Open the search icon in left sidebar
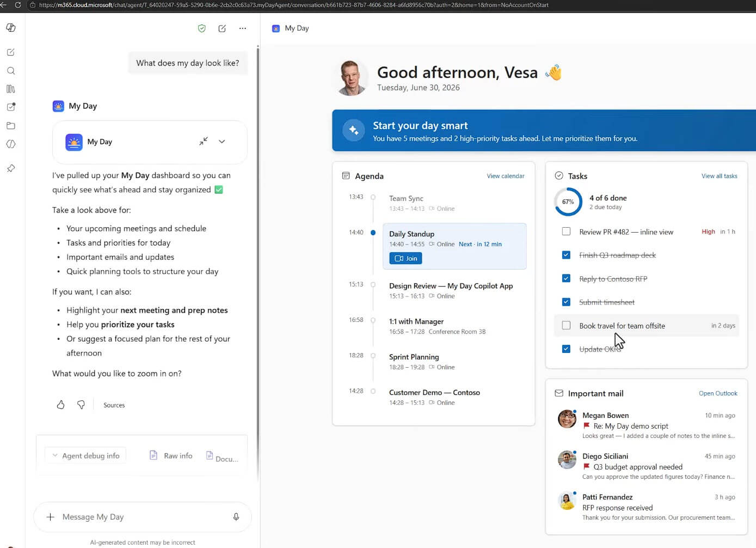This screenshot has height=548, width=756. (x=11, y=71)
